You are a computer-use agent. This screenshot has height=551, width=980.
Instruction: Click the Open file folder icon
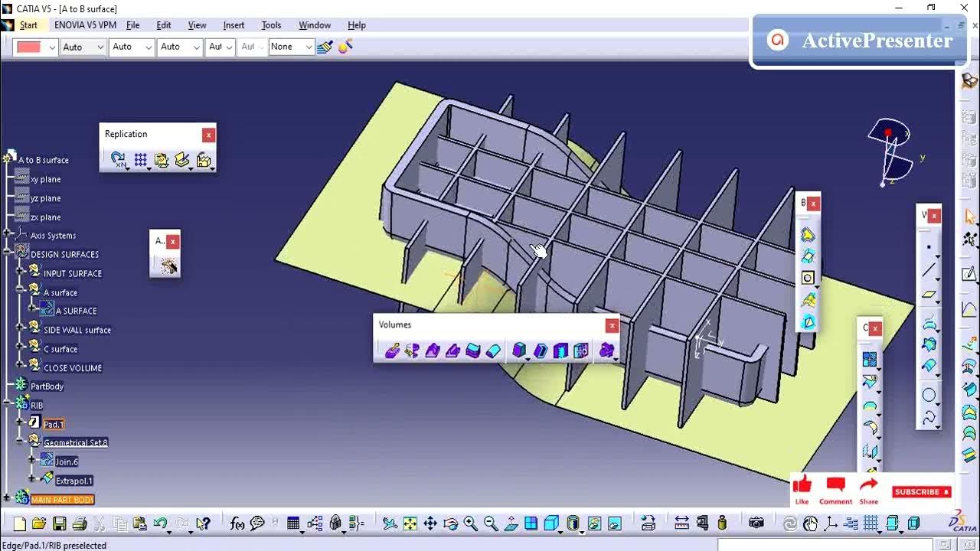[x=40, y=523]
